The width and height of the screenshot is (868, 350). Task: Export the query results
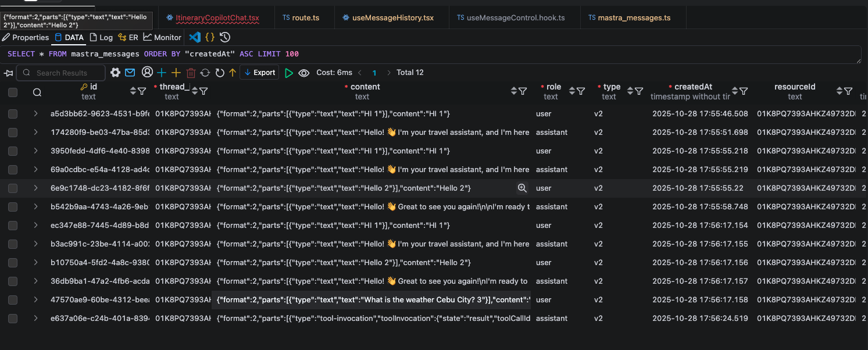pyautogui.click(x=259, y=73)
